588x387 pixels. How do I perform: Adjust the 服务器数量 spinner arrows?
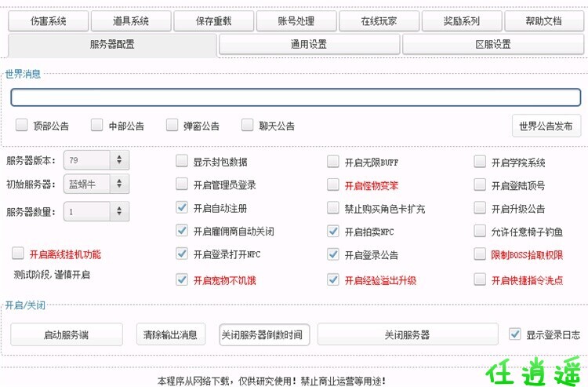[118, 211]
